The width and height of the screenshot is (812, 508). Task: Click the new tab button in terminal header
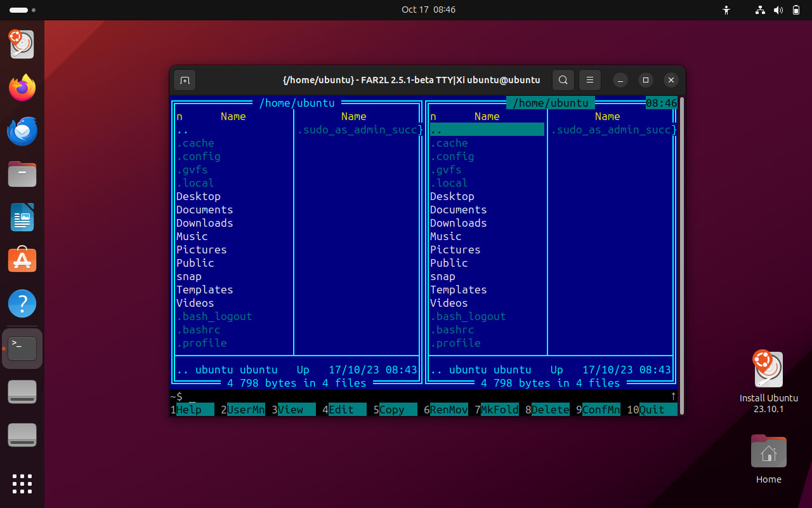[x=185, y=80]
